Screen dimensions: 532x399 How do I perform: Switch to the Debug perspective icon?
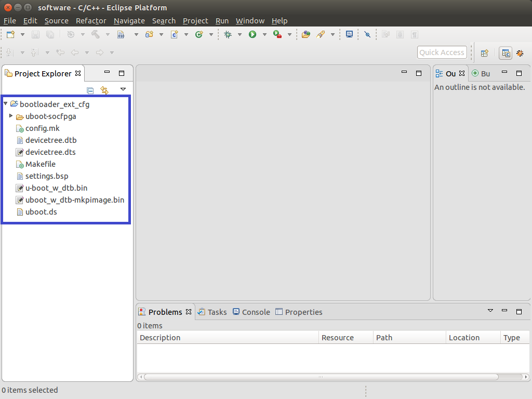coord(520,53)
